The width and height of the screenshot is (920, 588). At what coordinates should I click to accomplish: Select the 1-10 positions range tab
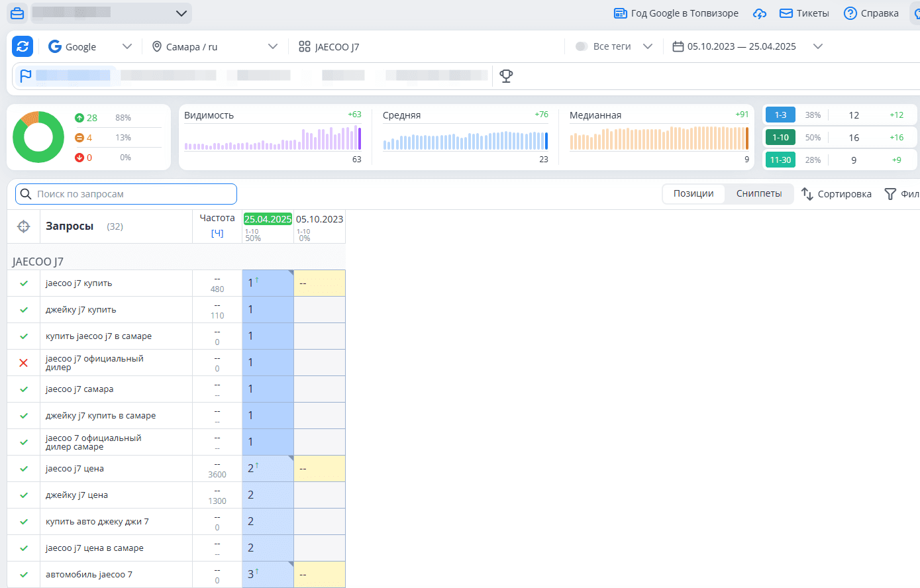pyautogui.click(x=780, y=138)
